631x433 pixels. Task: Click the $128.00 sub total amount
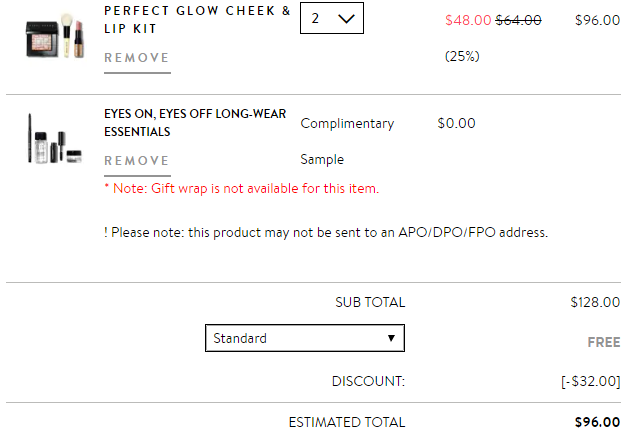click(595, 302)
